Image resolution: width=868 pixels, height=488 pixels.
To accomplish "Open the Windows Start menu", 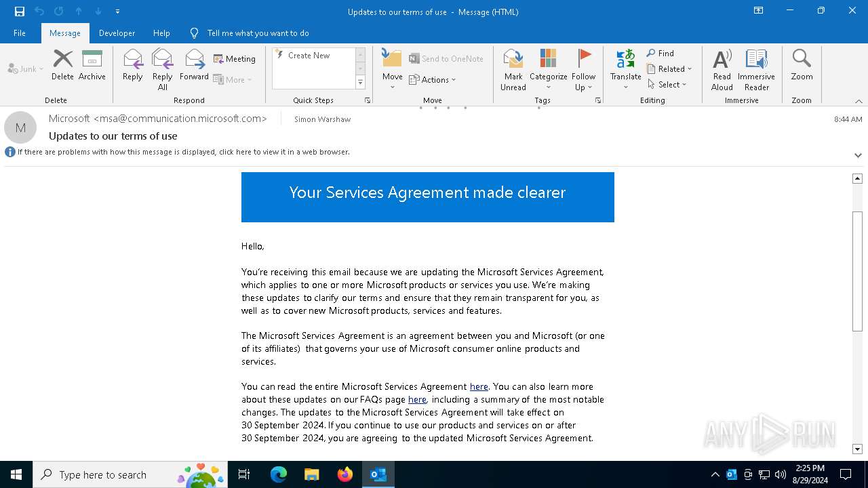I will tap(16, 474).
